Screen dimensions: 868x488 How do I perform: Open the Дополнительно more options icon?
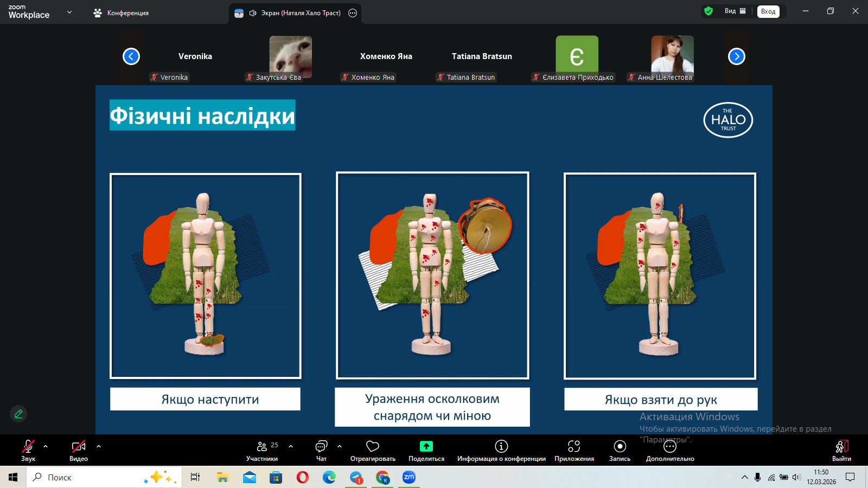[x=670, y=447]
